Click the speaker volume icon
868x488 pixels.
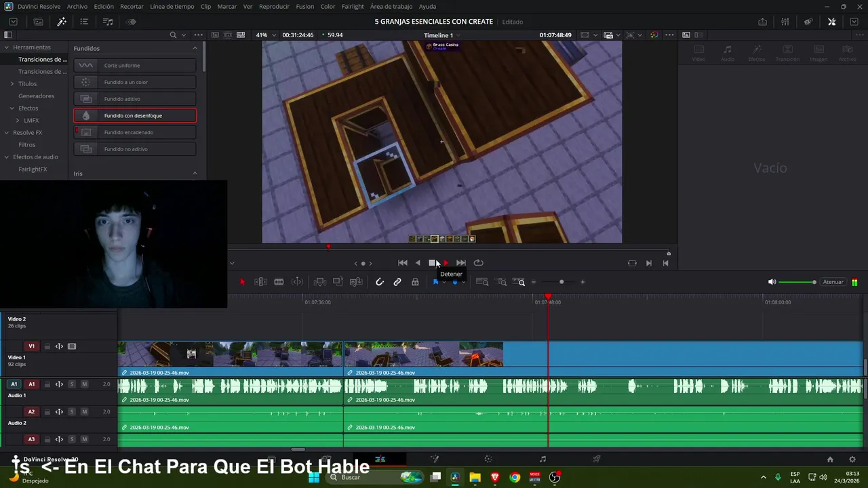pyautogui.click(x=772, y=282)
